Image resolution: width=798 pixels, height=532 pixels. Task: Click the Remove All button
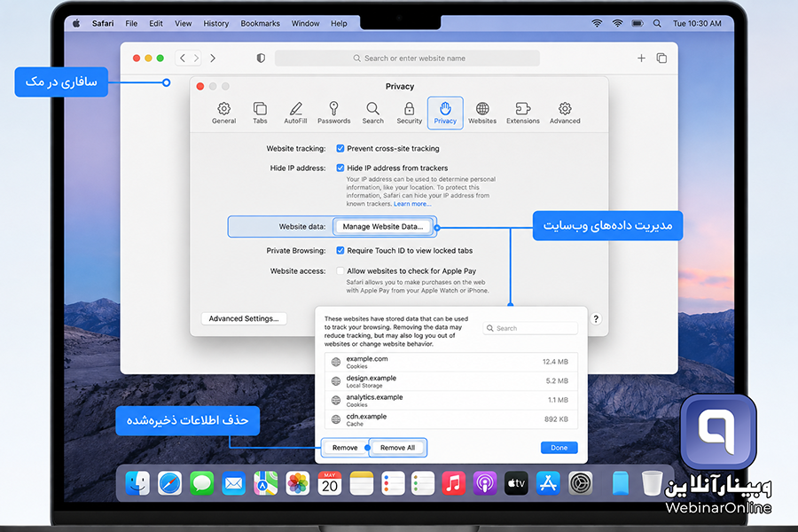(x=397, y=448)
